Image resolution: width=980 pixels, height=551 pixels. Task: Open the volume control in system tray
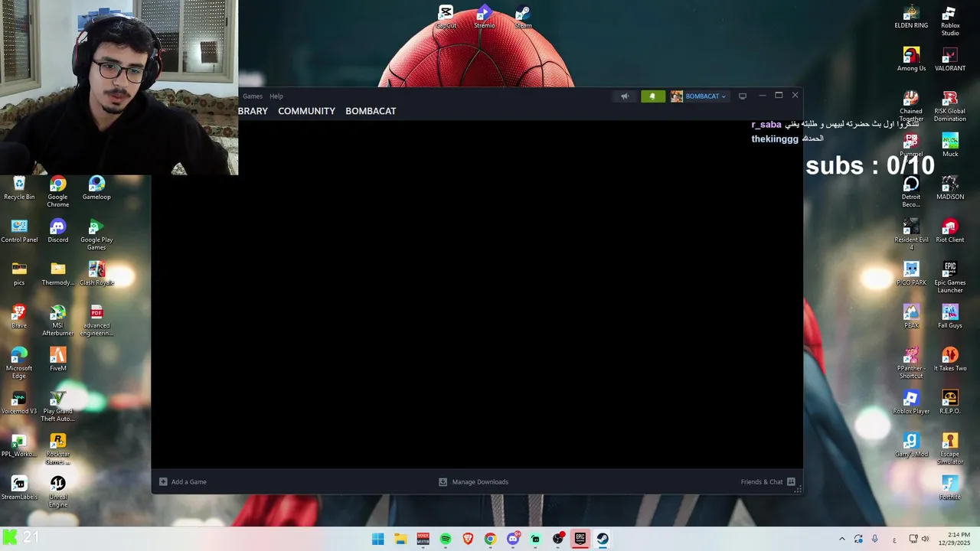(925, 539)
